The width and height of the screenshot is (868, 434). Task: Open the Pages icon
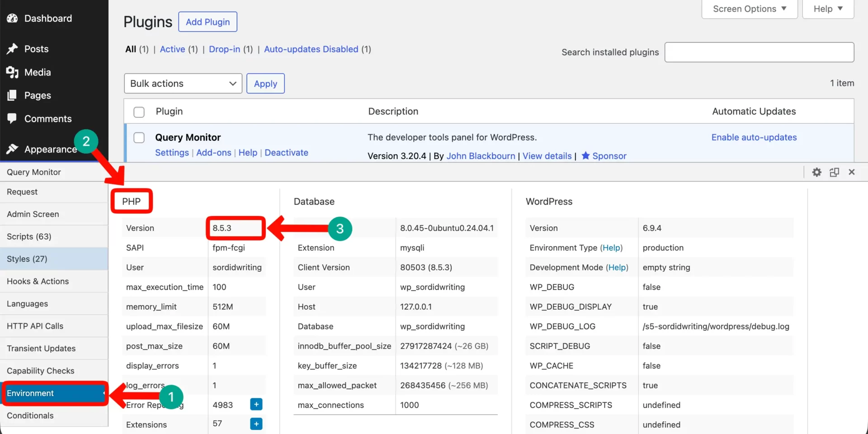[x=12, y=95]
